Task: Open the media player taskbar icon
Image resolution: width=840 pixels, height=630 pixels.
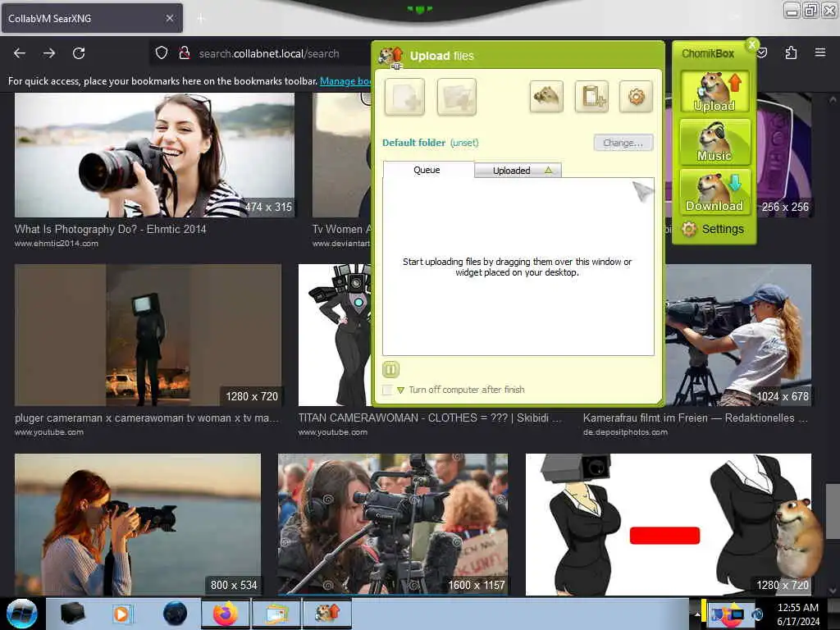Action: tap(123, 614)
